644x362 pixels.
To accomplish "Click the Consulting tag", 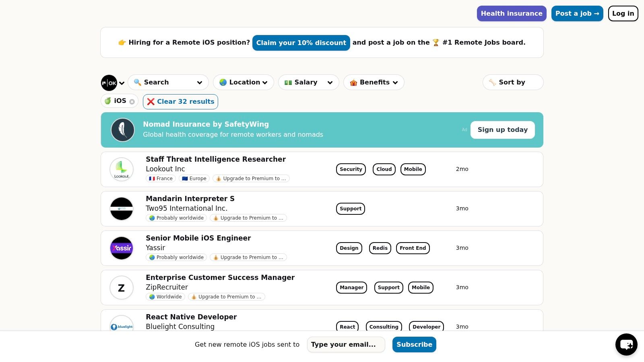I will 384,327.
